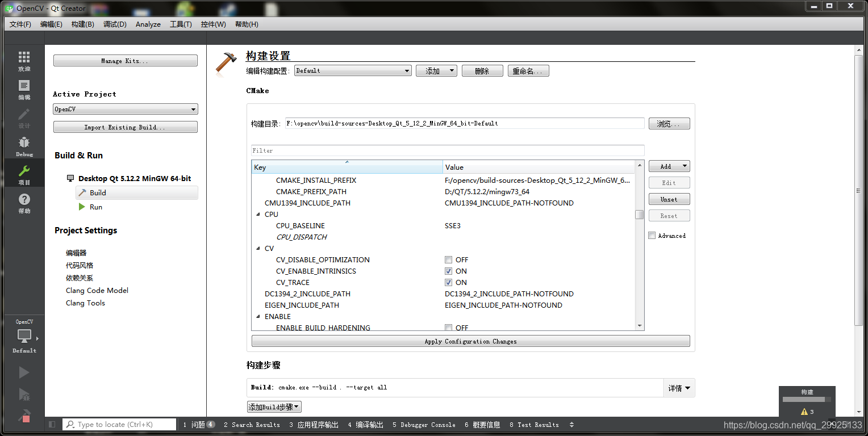This screenshot has height=436, width=868.
Task: Open the 调试(D) menu
Action: pyautogui.click(x=115, y=24)
